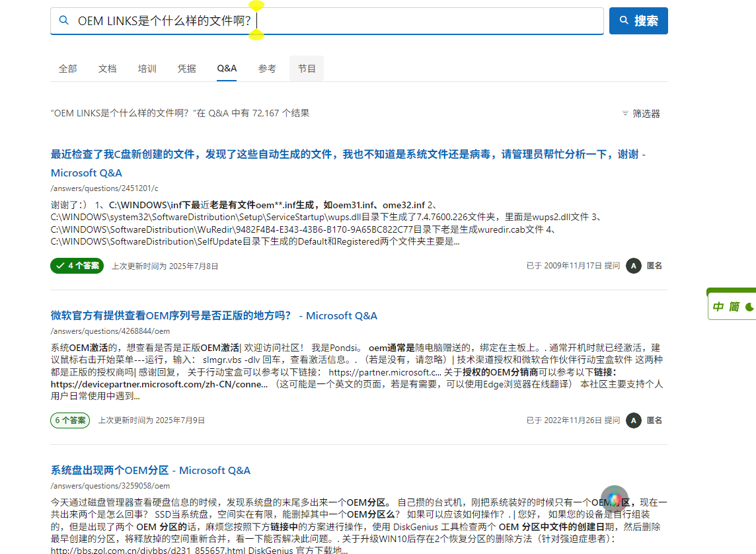Switch to the 节目 tab
Screen dimensions: 756x554
pos(307,69)
